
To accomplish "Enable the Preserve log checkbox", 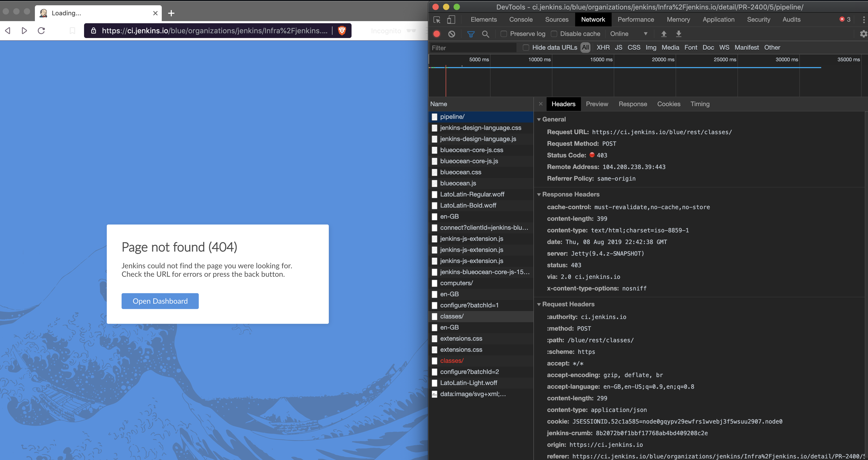I will (x=504, y=34).
